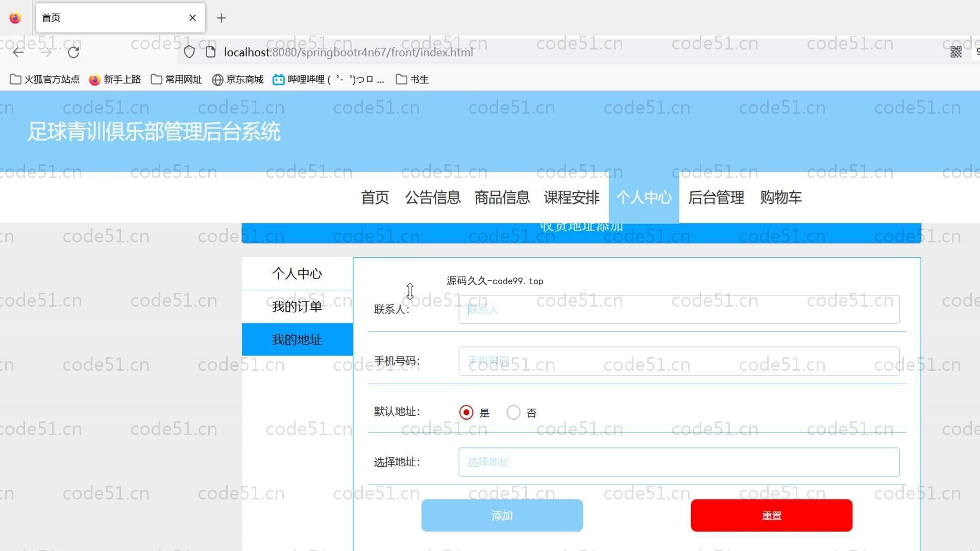980x551 pixels.
Task: Click the 默认地址 label
Action: click(397, 412)
